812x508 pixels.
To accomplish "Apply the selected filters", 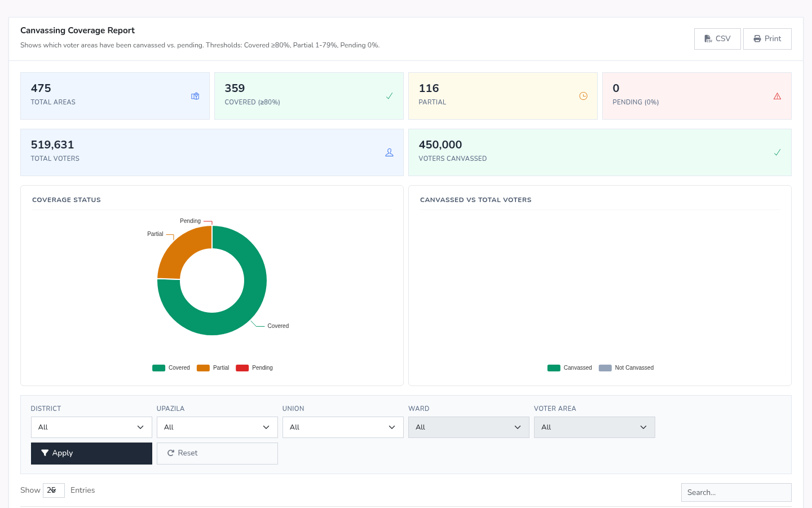I will [x=91, y=453].
